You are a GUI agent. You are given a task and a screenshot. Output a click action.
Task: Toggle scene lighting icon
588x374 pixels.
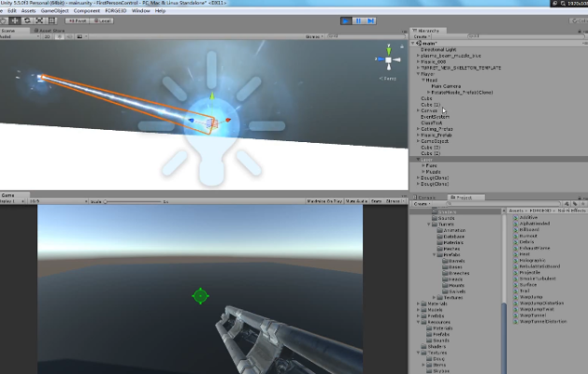[59, 36]
